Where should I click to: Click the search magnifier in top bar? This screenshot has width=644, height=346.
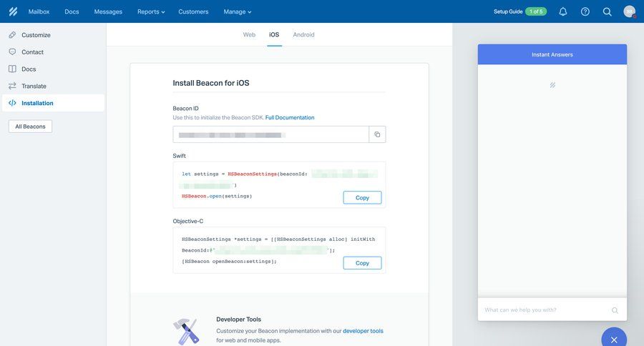click(x=607, y=11)
